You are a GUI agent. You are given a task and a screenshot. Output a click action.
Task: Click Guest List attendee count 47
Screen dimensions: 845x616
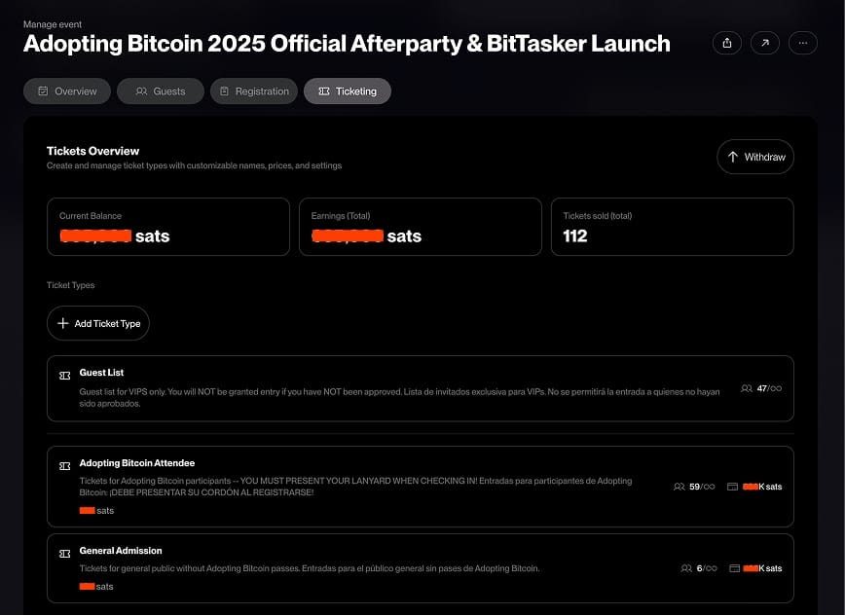761,388
